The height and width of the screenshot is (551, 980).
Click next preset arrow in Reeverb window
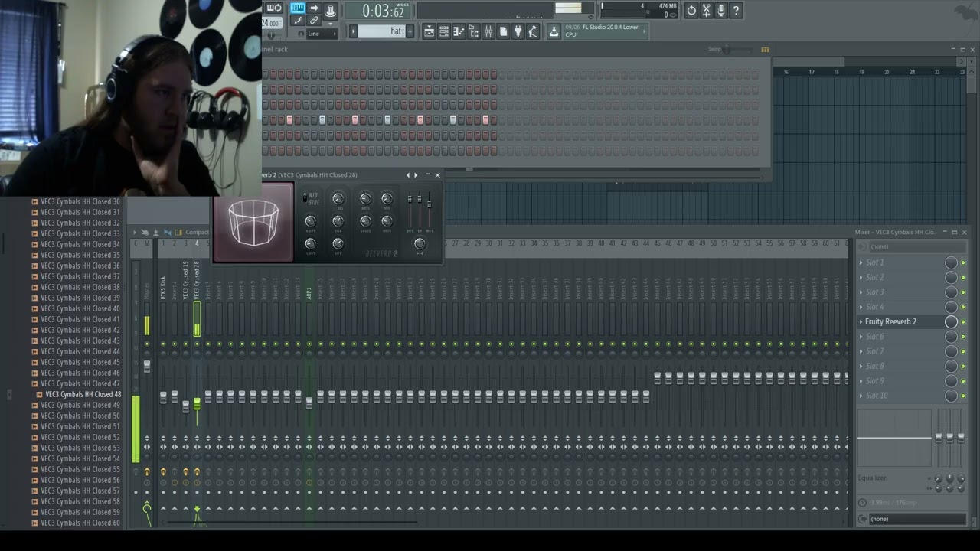[x=416, y=175]
